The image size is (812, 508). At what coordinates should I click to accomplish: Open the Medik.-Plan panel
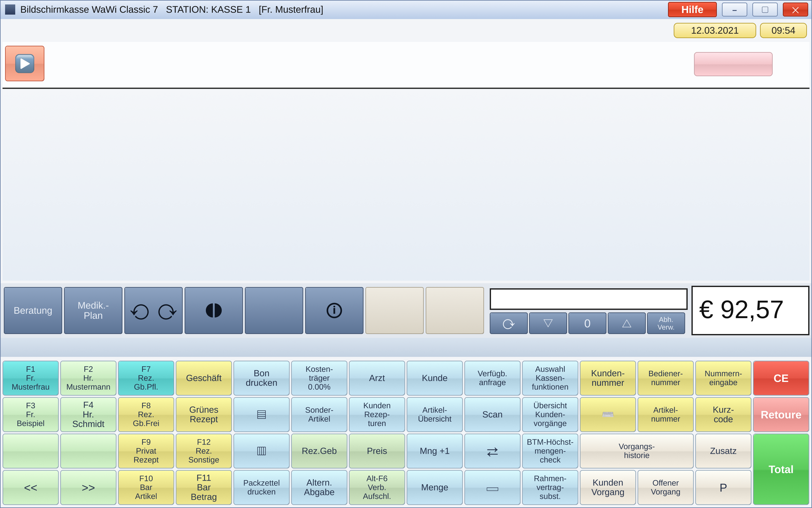(93, 311)
